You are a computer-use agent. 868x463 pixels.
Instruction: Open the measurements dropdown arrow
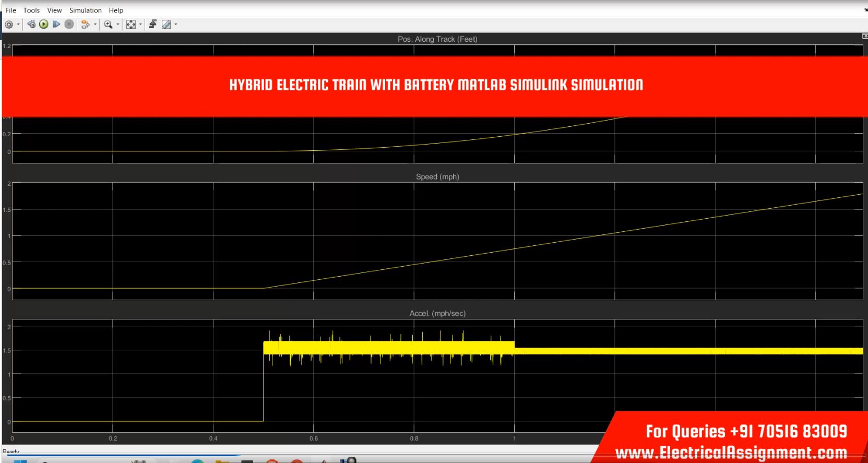tap(176, 25)
